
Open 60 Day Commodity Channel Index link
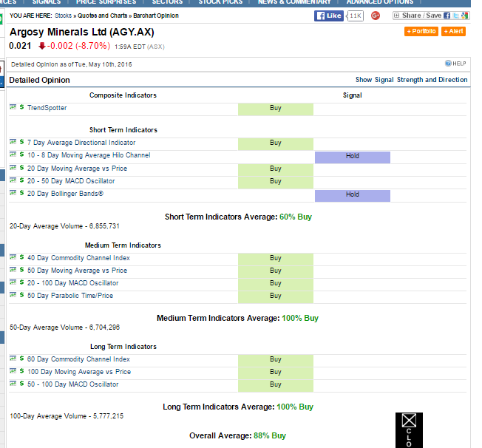coord(78,359)
